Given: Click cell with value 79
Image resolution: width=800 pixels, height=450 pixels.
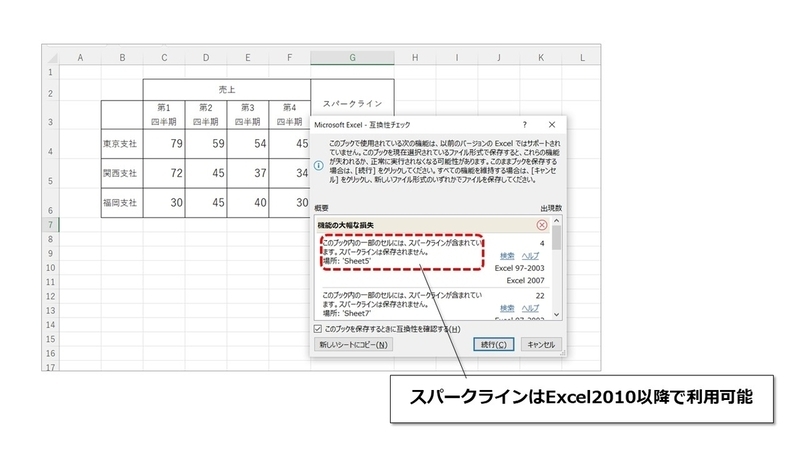Looking at the screenshot, I should [164, 144].
